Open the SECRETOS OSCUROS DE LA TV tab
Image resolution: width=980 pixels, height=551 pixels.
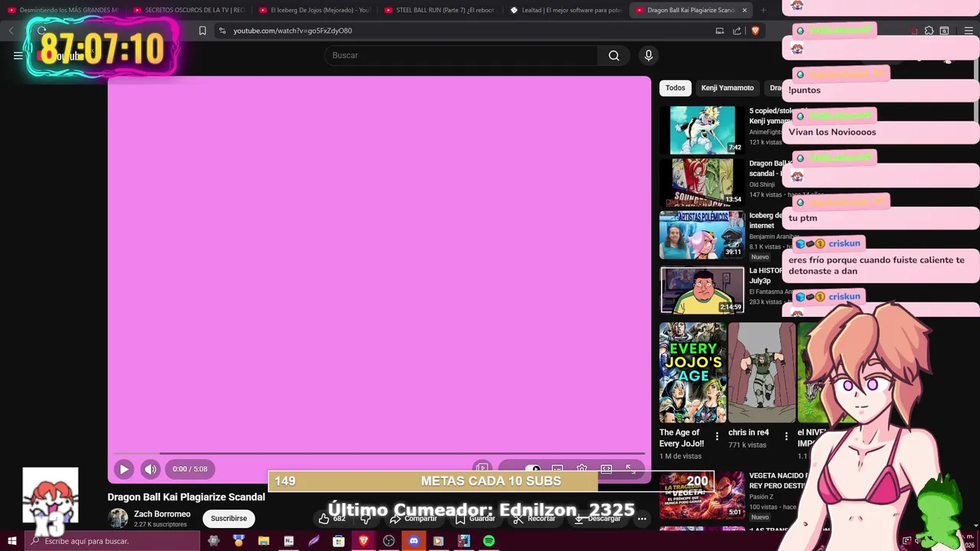[x=189, y=10]
